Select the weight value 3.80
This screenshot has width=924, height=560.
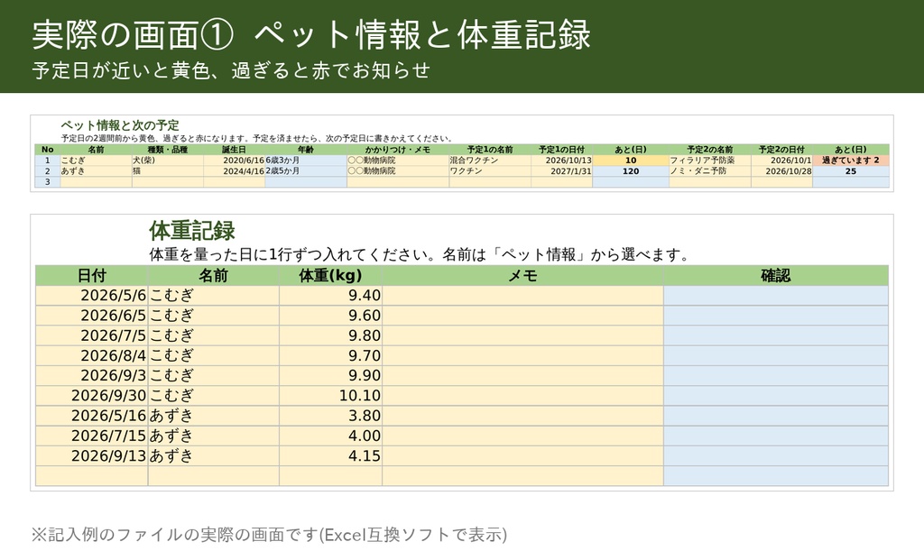click(330, 416)
